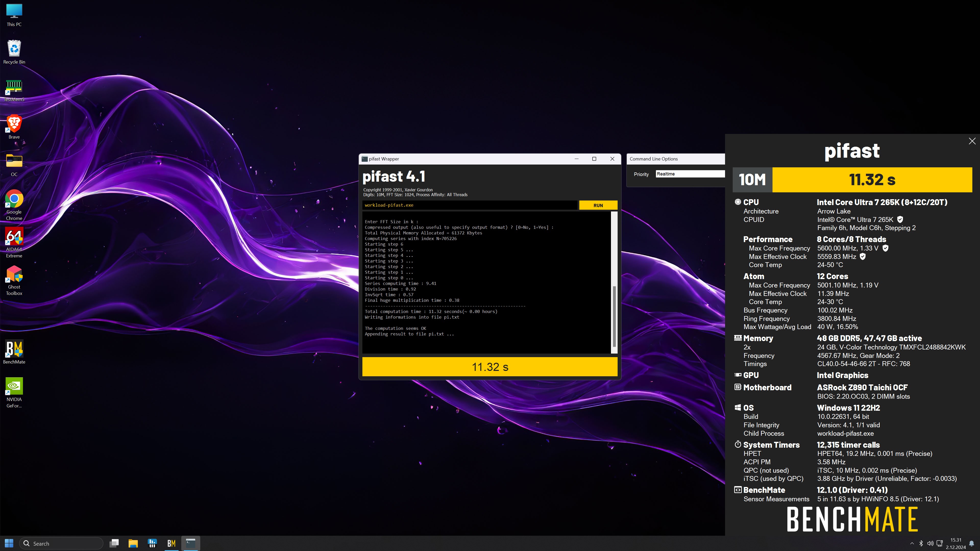Click Max Effective Clock verified shield
Viewport: 980px width, 551px height.
click(x=863, y=256)
